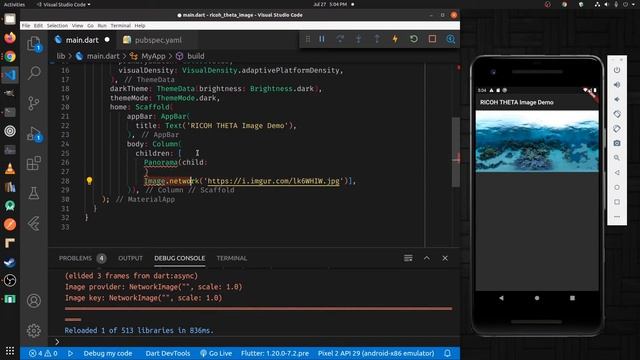Screen dimensions: 640x360
Task: Switch to the main.dart editor tab
Action: [82, 40]
